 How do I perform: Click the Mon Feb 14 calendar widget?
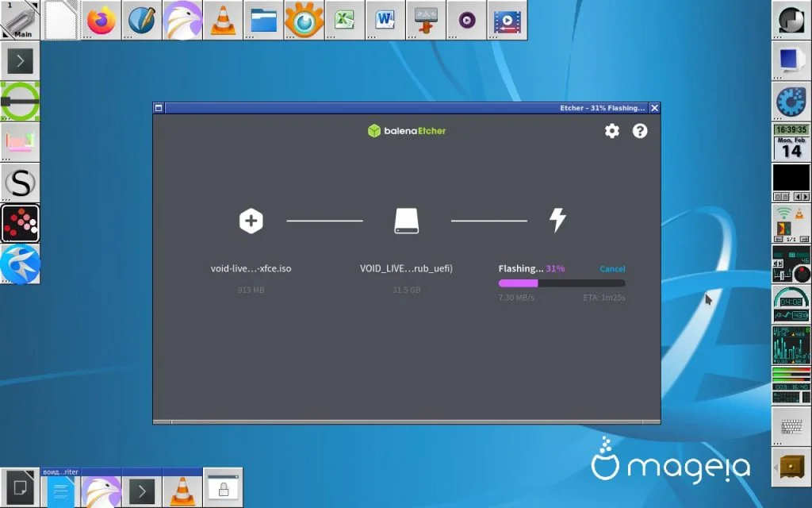(x=790, y=144)
